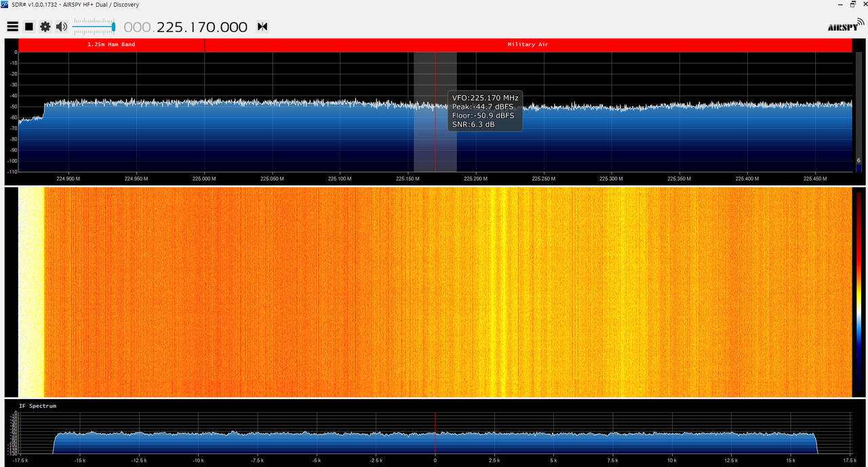Stop the radio with the square button
The image size is (868, 467).
[29, 27]
